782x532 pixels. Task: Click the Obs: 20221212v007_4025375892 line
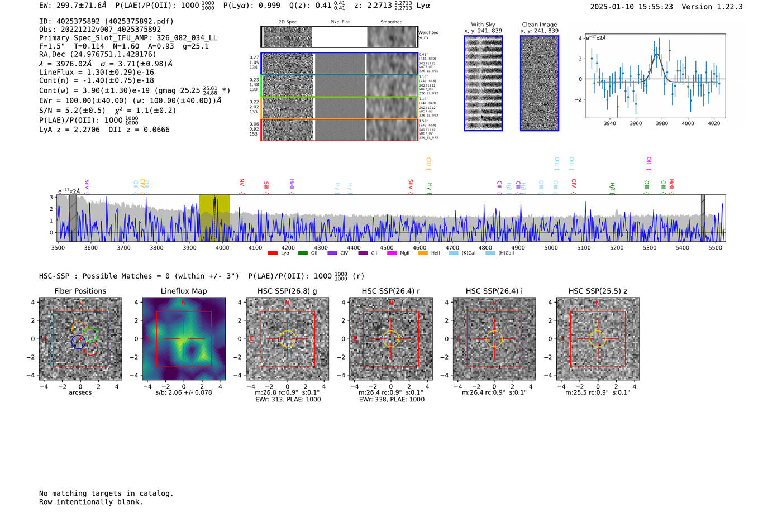[x=100, y=30]
